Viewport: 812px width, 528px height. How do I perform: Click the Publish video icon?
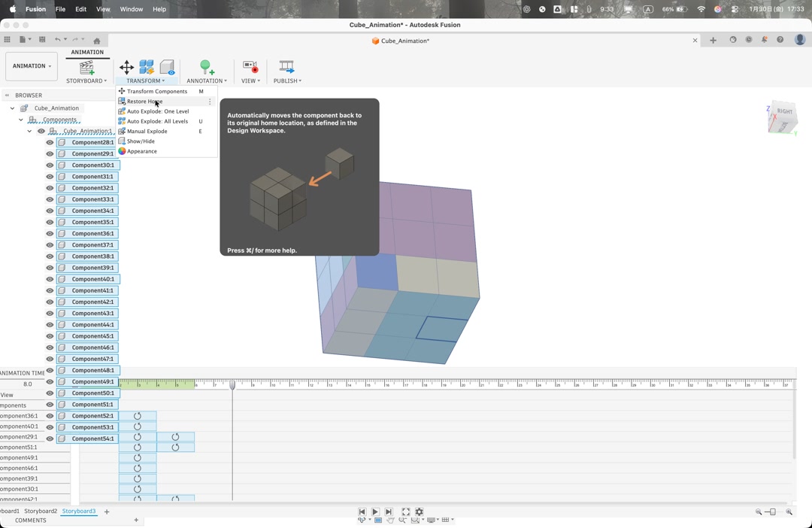tap(286, 68)
